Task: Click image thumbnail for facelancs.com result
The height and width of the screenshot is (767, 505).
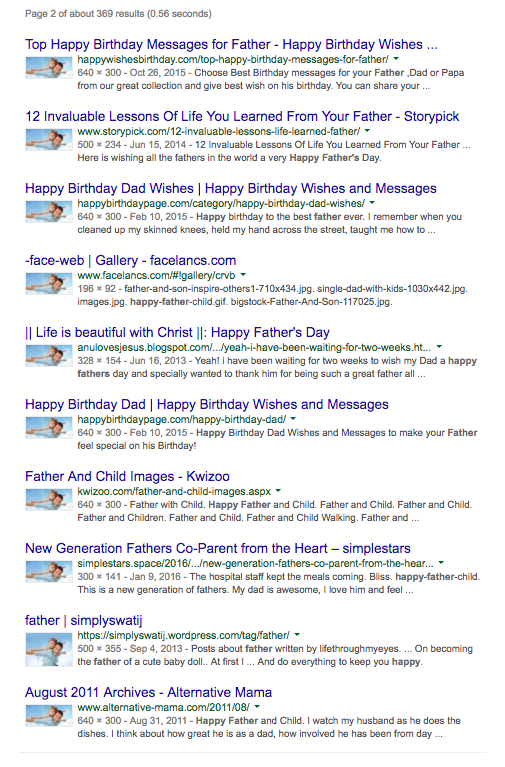Action: pyautogui.click(x=49, y=283)
